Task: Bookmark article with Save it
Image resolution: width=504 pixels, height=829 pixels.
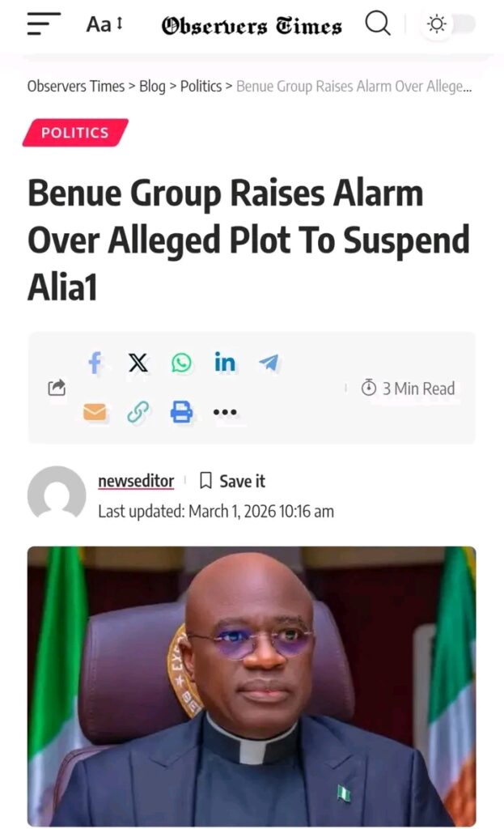Action: (x=233, y=481)
